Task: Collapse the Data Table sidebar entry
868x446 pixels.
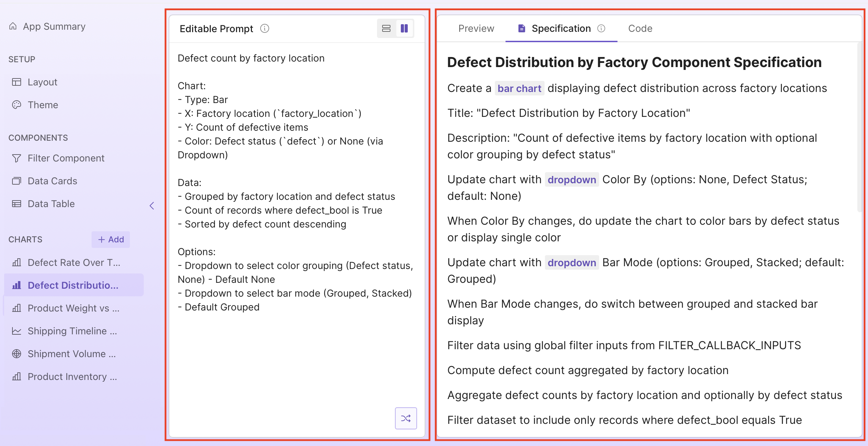Action: [x=152, y=205]
